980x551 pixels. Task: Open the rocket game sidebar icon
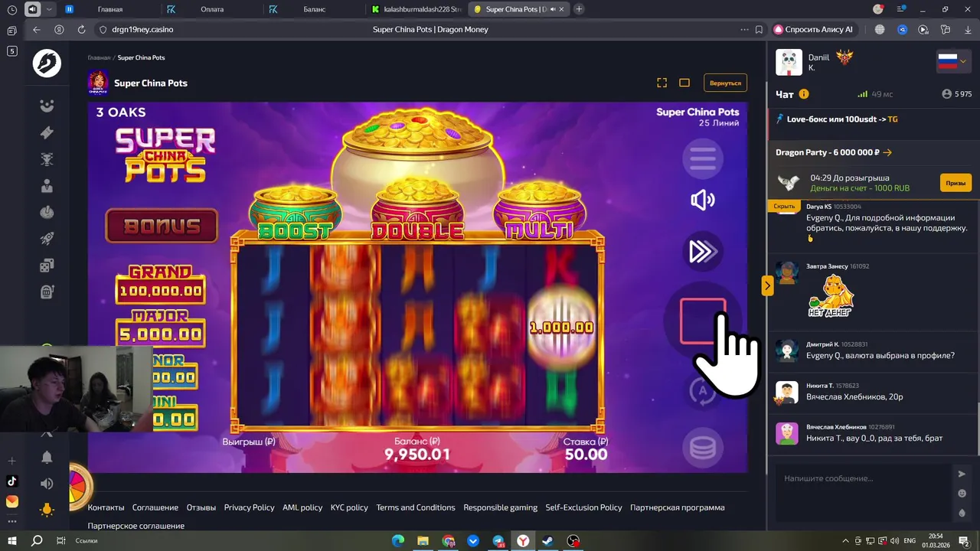click(x=47, y=239)
